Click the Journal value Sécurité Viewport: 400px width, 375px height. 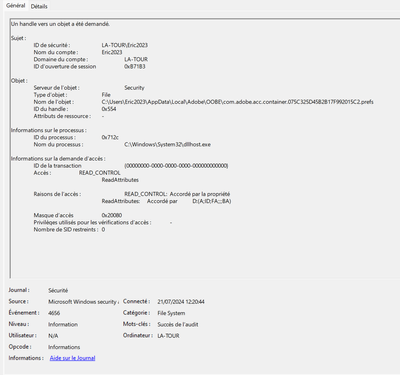[x=58, y=290]
